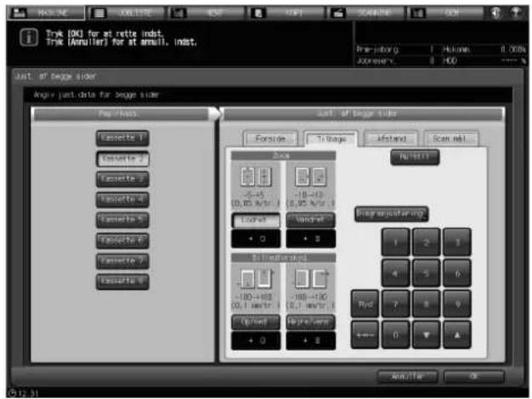Tap keypad digit 5
The image size is (532, 399).
[x=427, y=273]
